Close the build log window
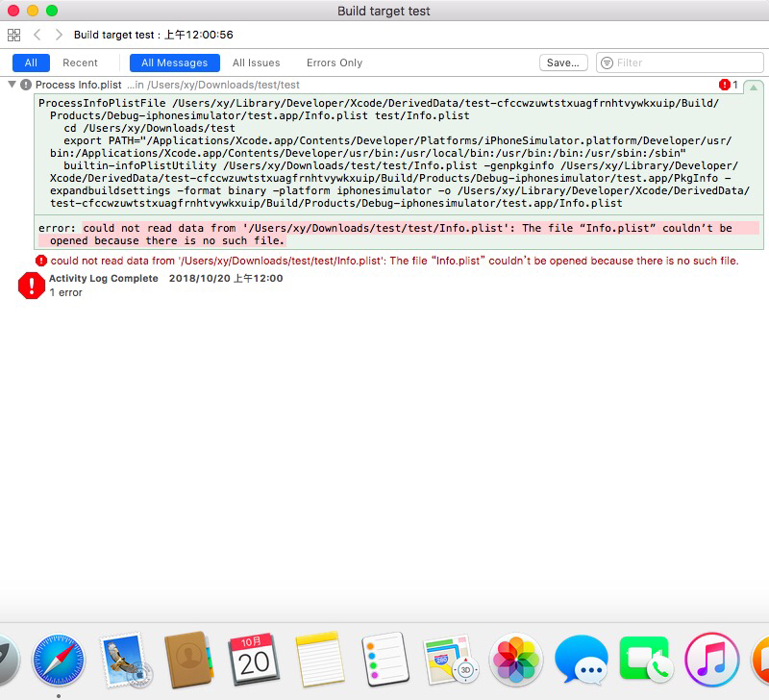Viewport: 769px width, 700px height. pos(13,11)
